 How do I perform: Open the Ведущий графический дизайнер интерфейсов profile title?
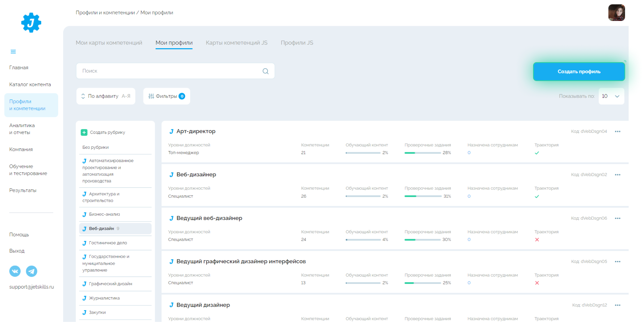coord(241,262)
